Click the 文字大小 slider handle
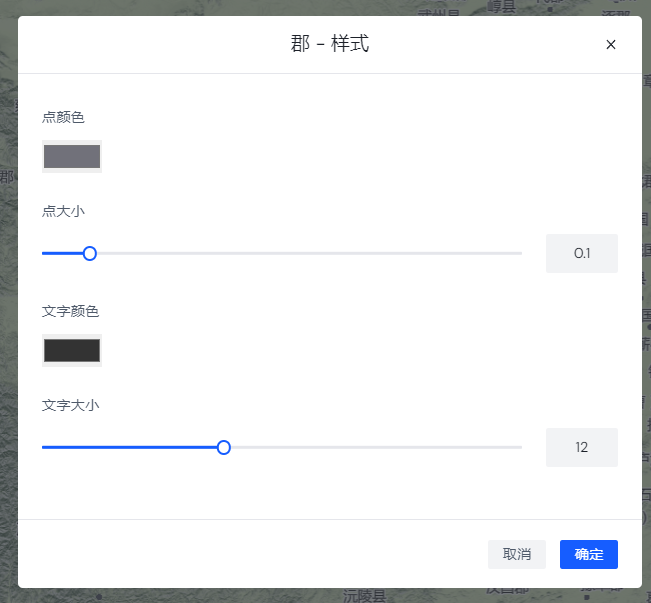Screen dimensions: 651x603 tap(224, 448)
